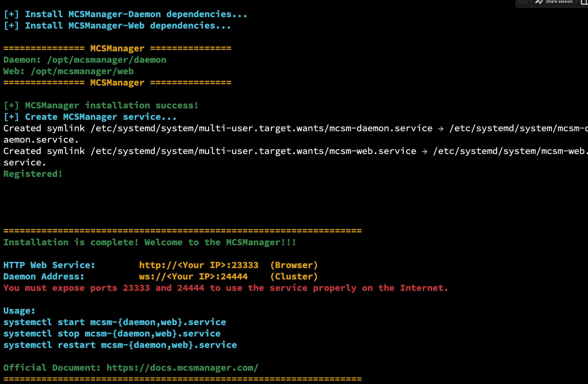Click the '(Browser)' label beside port 23333

[x=294, y=265]
